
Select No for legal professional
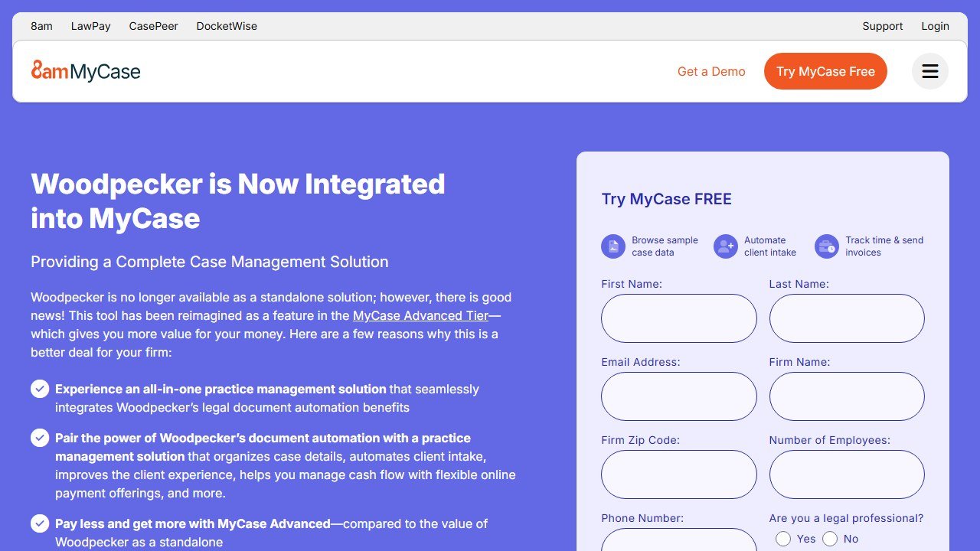[830, 539]
